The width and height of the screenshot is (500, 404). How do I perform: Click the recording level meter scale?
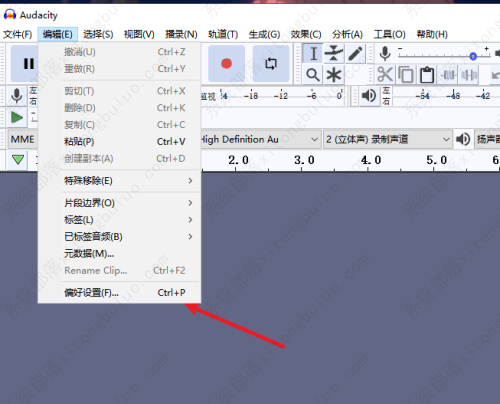tap(272, 96)
